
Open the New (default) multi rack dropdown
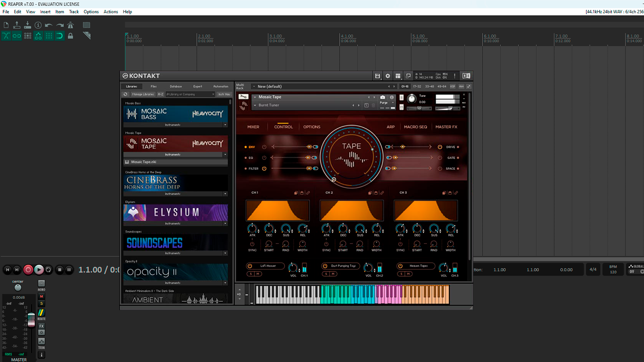pos(254,87)
